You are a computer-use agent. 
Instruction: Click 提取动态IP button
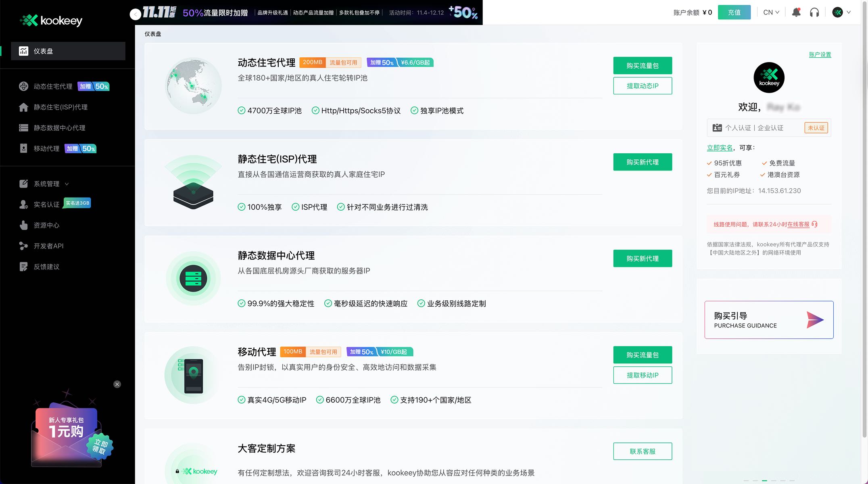[642, 86]
